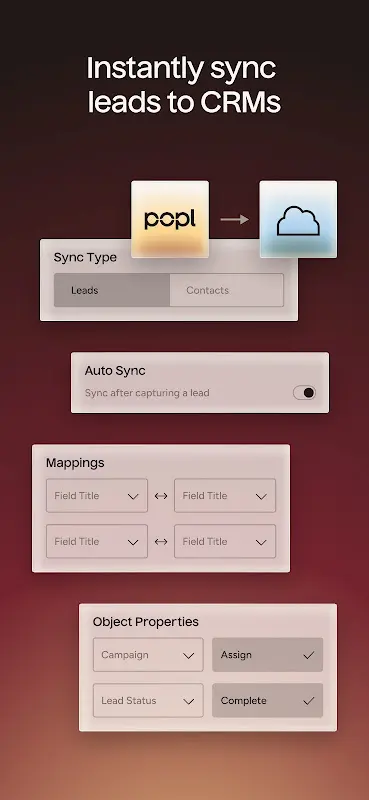The height and width of the screenshot is (800, 369).
Task: Click the checkmark on Assign
Action: [308, 655]
